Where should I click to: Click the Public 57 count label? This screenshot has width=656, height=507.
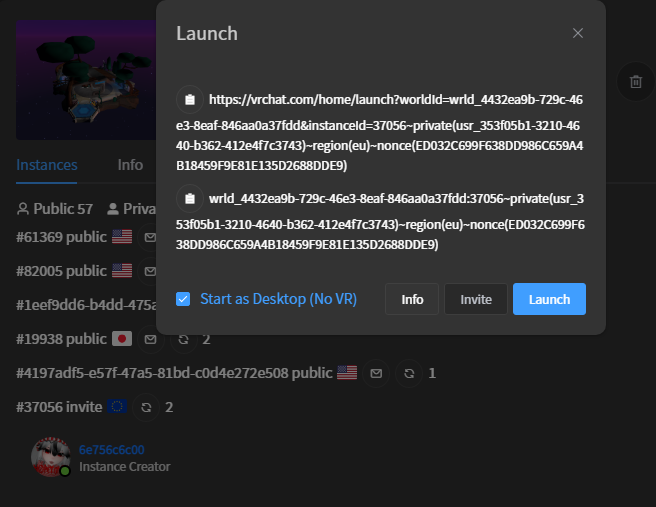click(55, 209)
